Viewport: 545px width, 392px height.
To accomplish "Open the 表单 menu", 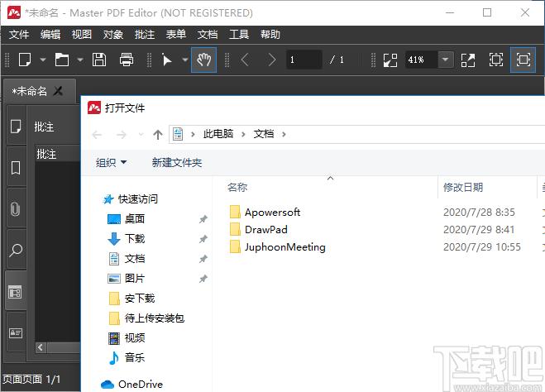I will pyautogui.click(x=176, y=35).
